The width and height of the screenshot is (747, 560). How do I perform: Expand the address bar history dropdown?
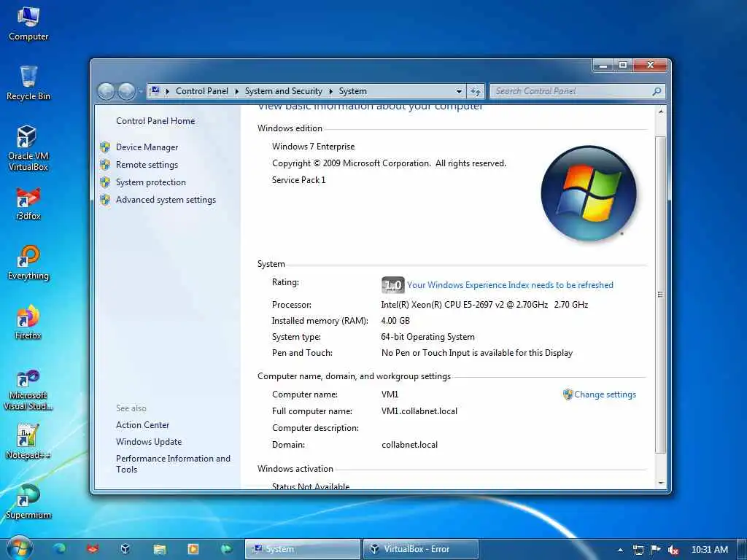[x=459, y=91]
